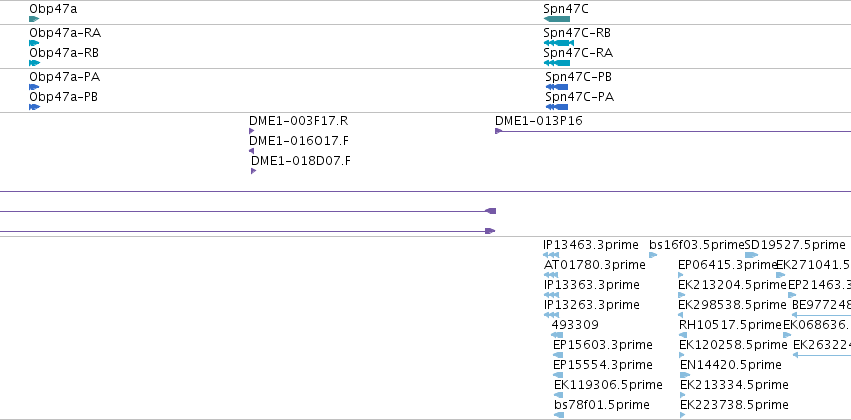
Task: Click the Obp47a-RA label
Action: click(65, 33)
